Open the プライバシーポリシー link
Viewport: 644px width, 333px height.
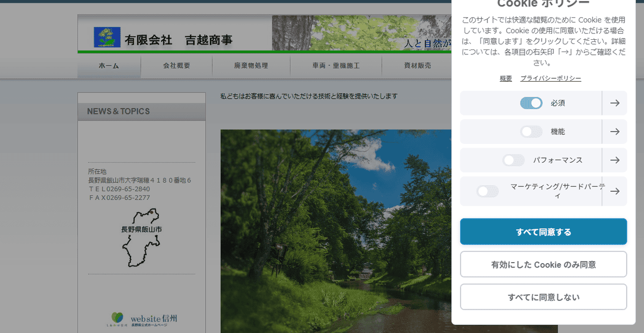(550, 78)
